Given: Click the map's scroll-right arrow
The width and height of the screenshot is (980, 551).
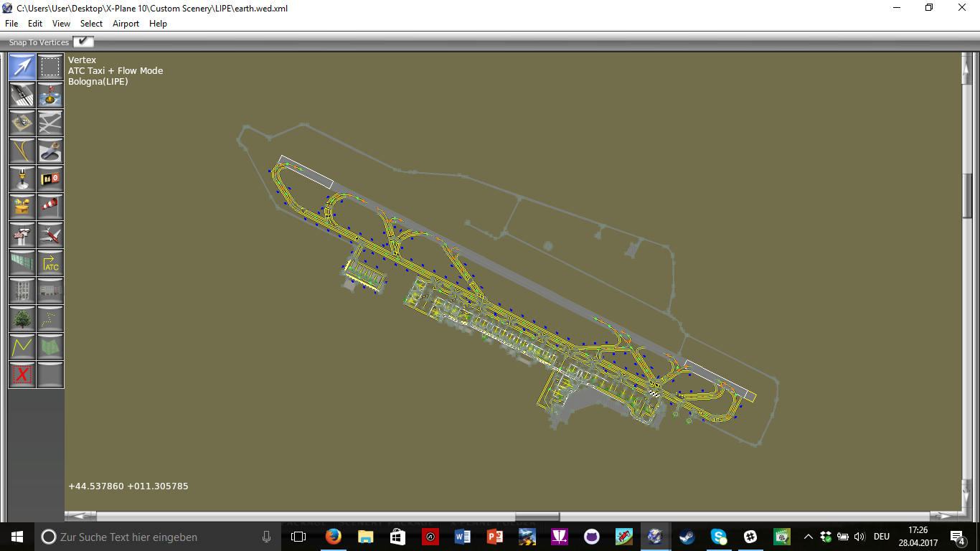Looking at the screenshot, I should pyautogui.click(x=945, y=517).
